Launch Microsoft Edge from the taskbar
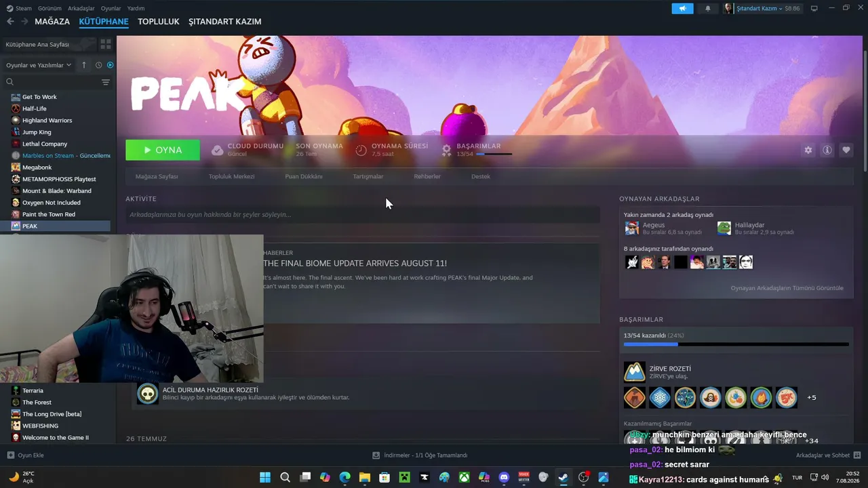 point(345,477)
